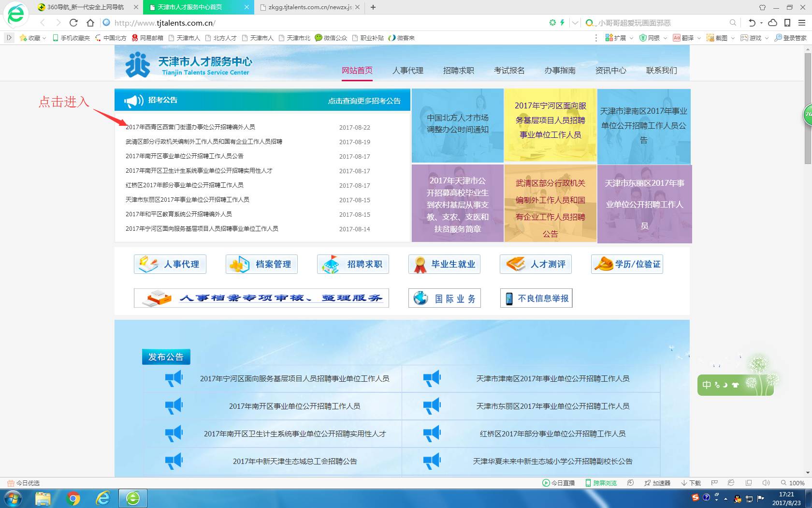Click the mute speaker icon in status bar

pyautogui.click(x=766, y=483)
